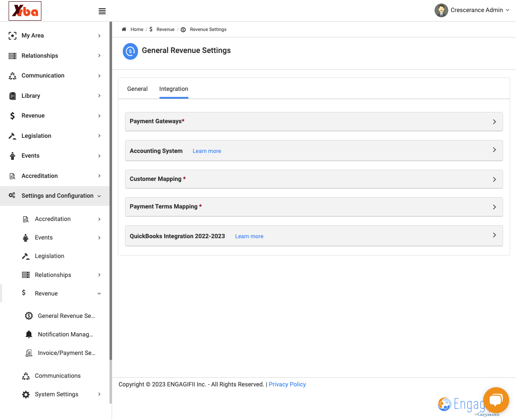The width and height of the screenshot is (516, 420).
Task: Click the Communication sidebar icon
Action: pyautogui.click(x=13, y=76)
